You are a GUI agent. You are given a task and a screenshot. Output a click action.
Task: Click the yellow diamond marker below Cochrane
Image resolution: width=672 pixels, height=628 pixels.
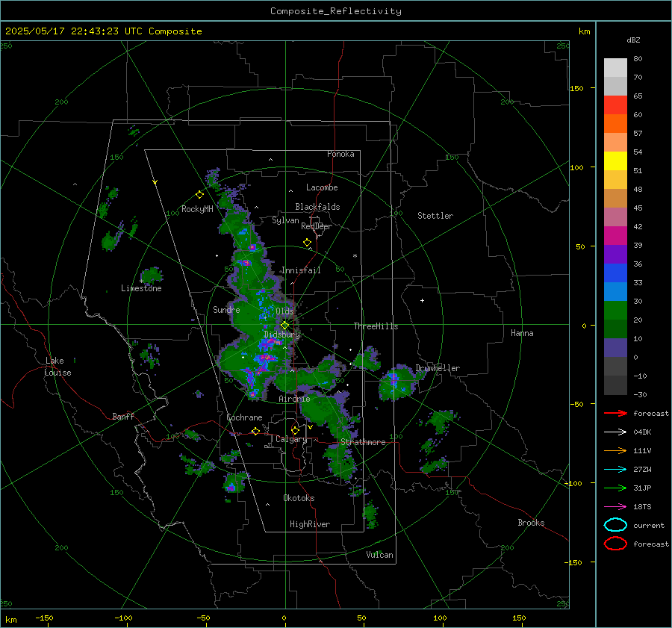(255, 431)
